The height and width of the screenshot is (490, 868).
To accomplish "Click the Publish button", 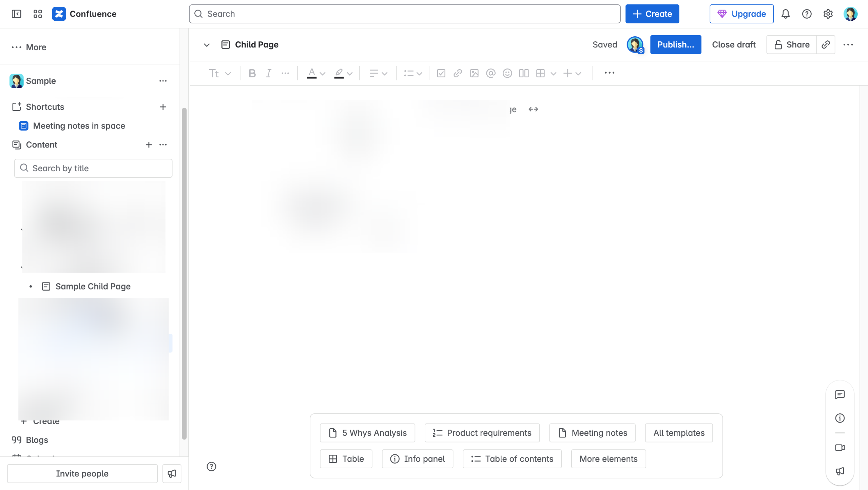I will [675, 44].
